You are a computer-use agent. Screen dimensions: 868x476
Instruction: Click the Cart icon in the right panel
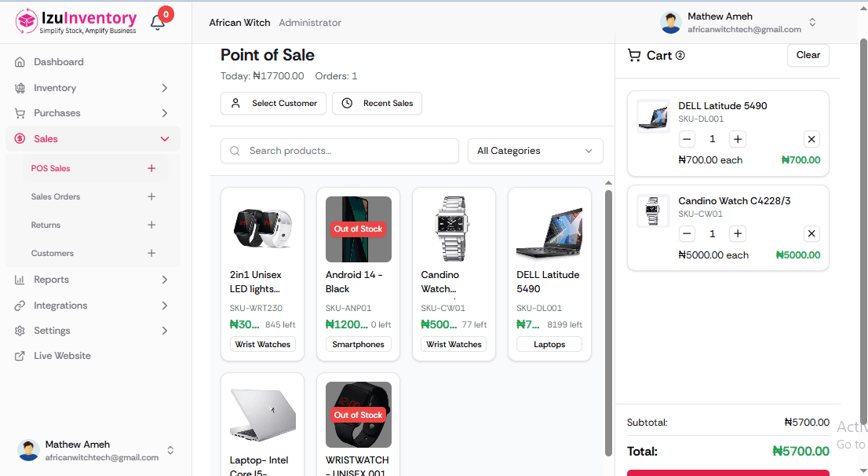point(634,55)
